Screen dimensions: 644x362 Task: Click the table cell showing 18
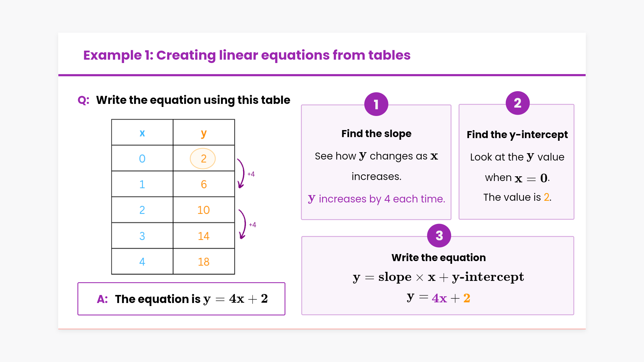pos(204,262)
